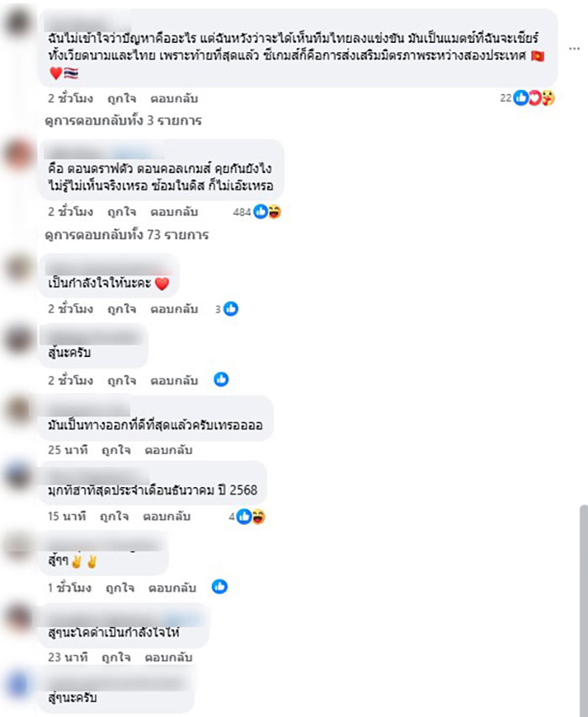The image size is (588, 717).
Task: Open 1 ชั่วโมง timestamp link
Action: 70,588
